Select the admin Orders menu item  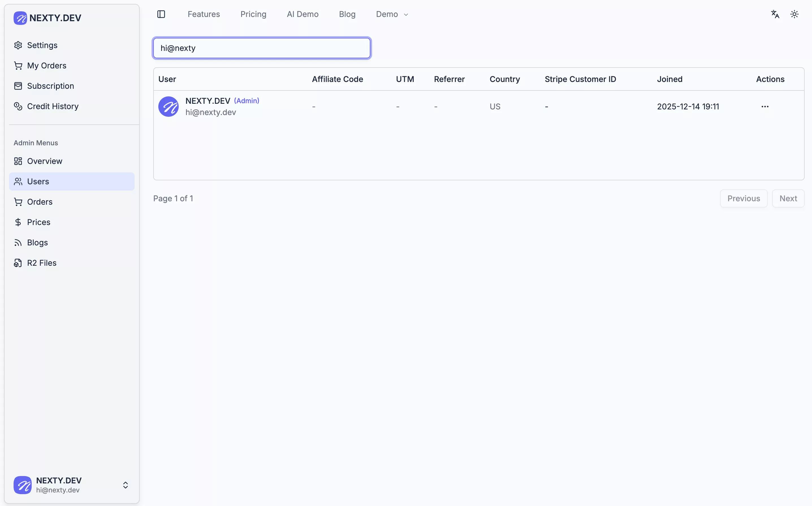[40, 202]
